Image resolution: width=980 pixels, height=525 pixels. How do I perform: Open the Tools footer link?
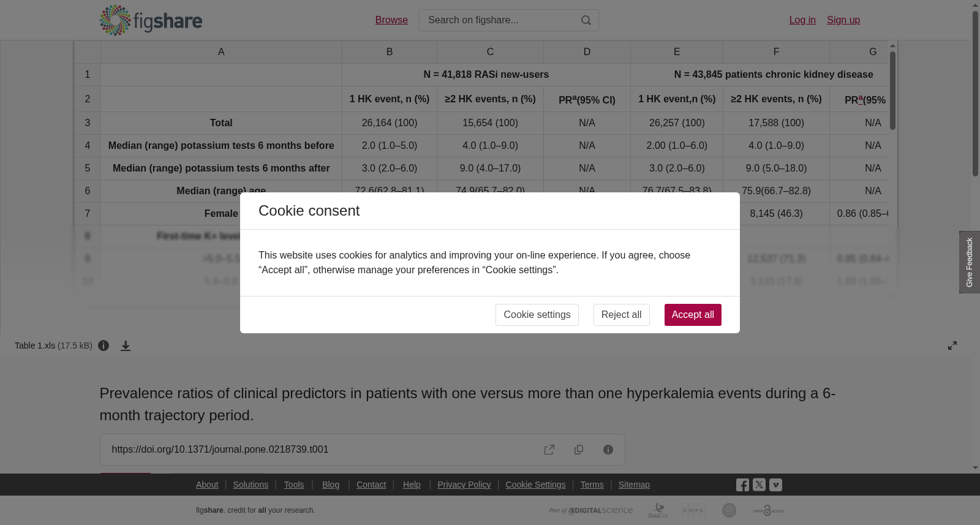(294, 485)
